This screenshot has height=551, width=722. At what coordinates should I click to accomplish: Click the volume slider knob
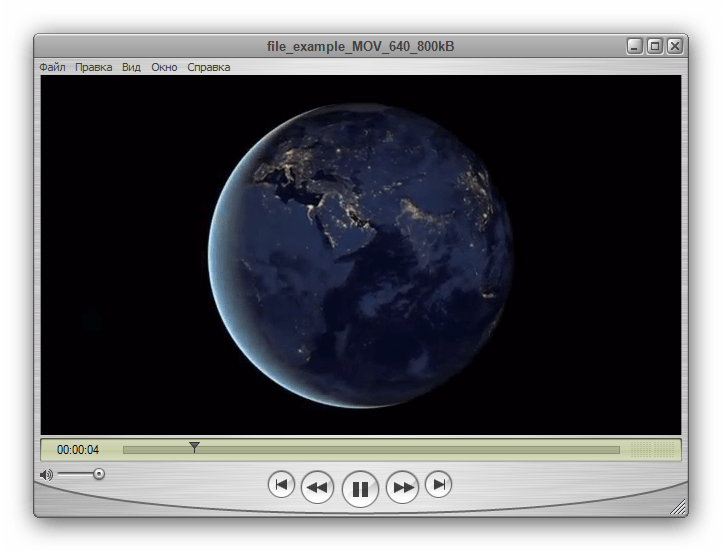point(99,474)
